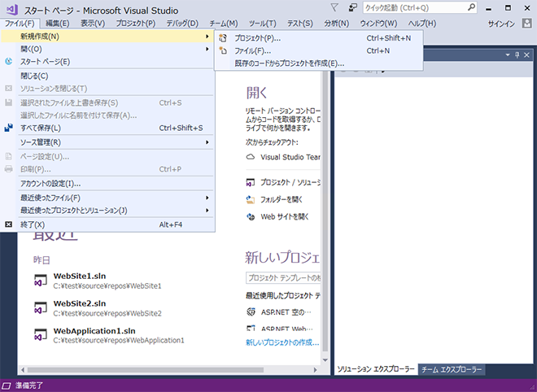Select すべて保存(L) menu item
Screen dimensions: 537x392
click(x=107, y=128)
